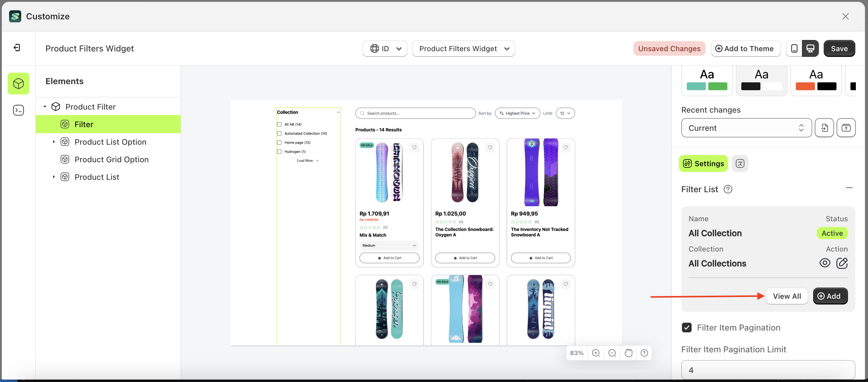Click the View All button
The width and height of the screenshot is (868, 382).
point(787,296)
